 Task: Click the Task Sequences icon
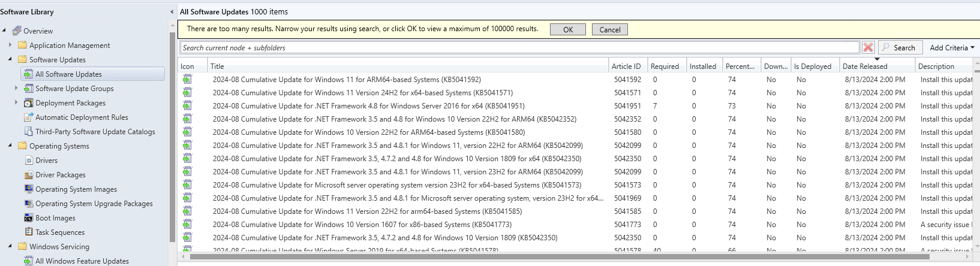coord(28,232)
